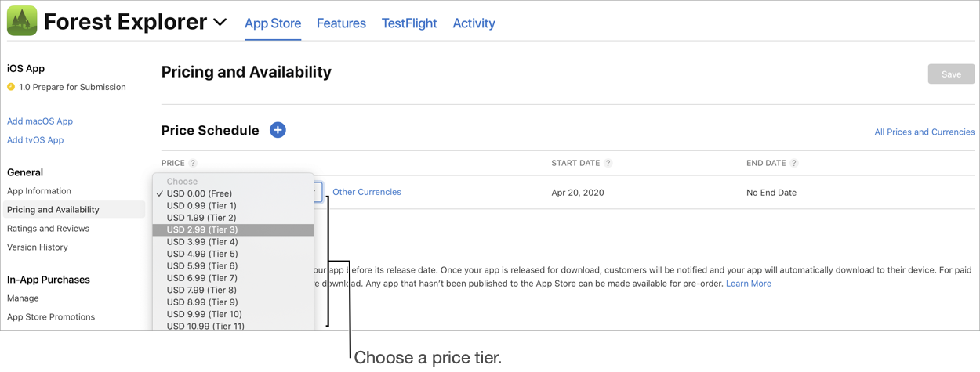Follow the Learn More link

749,284
